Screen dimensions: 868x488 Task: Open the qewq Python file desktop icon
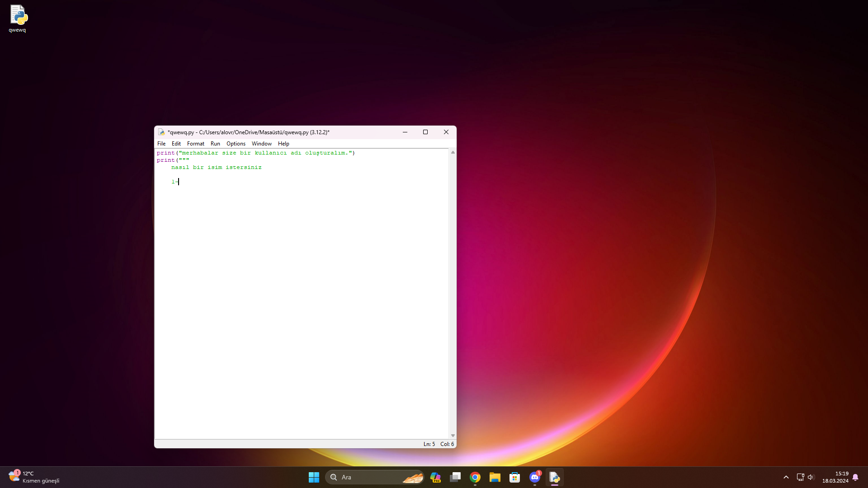(x=18, y=18)
